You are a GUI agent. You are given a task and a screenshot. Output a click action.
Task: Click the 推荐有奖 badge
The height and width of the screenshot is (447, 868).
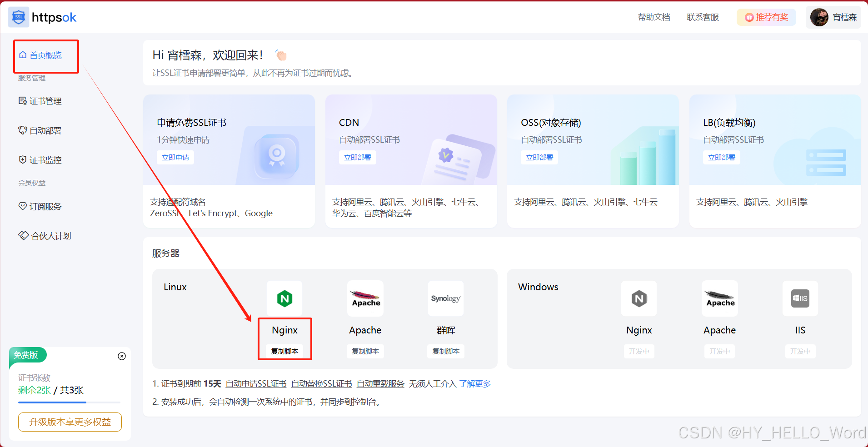(766, 17)
